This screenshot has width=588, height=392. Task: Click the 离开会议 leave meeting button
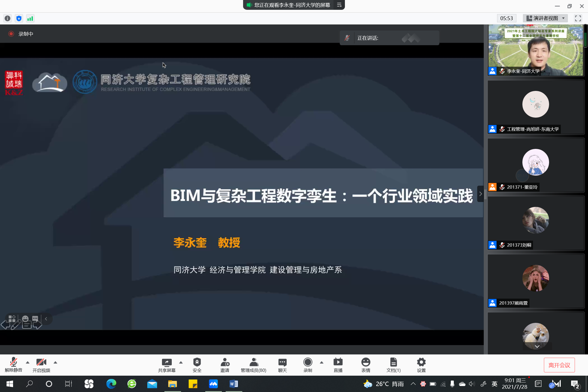(559, 365)
